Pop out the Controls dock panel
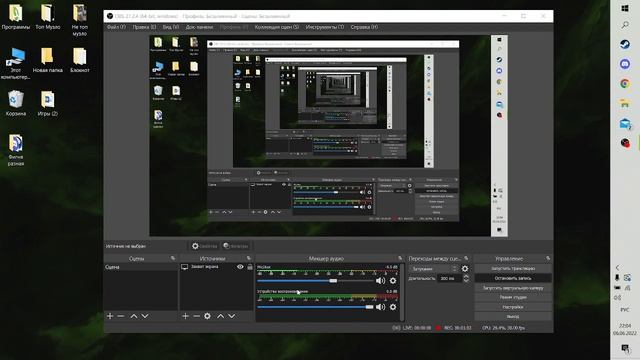Image resolution: width=640 pixels, height=360 pixels. click(548, 258)
